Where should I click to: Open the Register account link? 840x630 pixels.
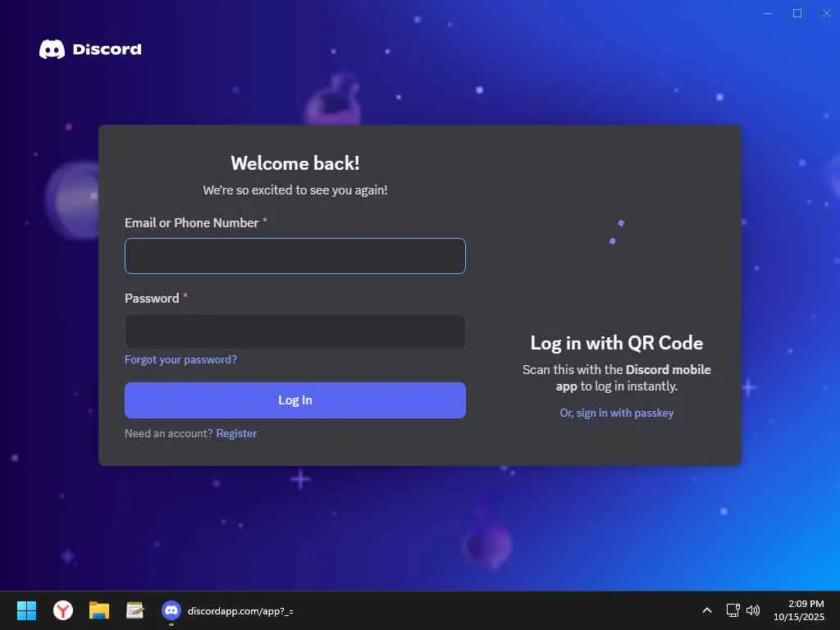click(236, 433)
